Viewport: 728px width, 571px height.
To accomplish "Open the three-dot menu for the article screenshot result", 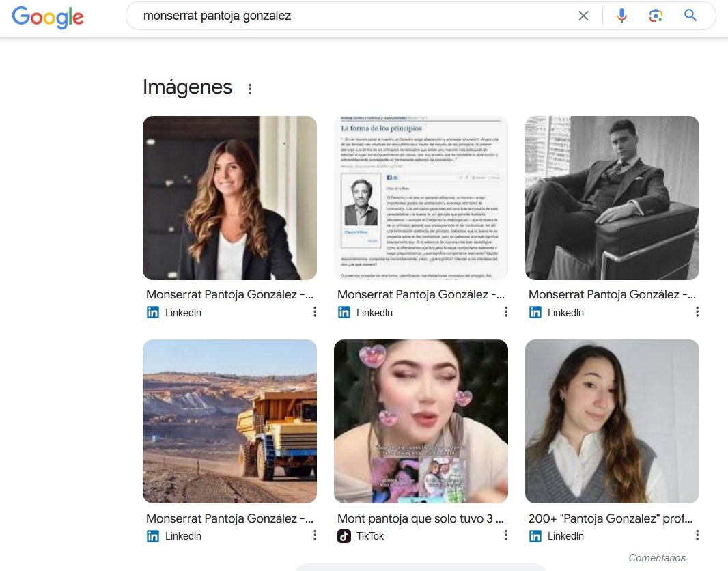I will [x=506, y=312].
